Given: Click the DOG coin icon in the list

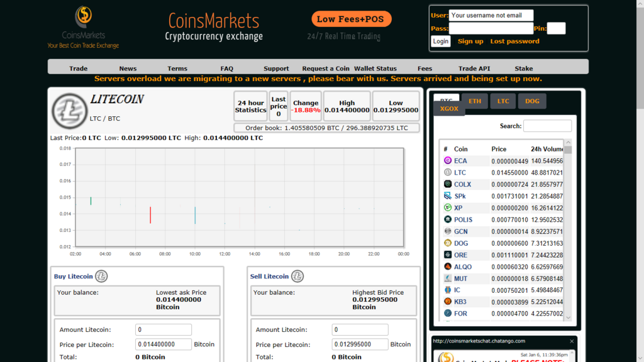Looking at the screenshot, I should (x=448, y=243).
